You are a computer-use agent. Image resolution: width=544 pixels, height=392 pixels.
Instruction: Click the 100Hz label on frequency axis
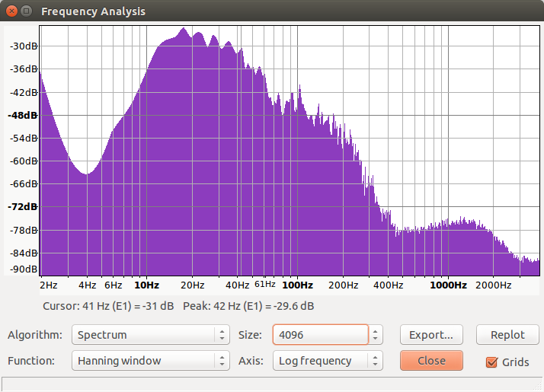[298, 285]
